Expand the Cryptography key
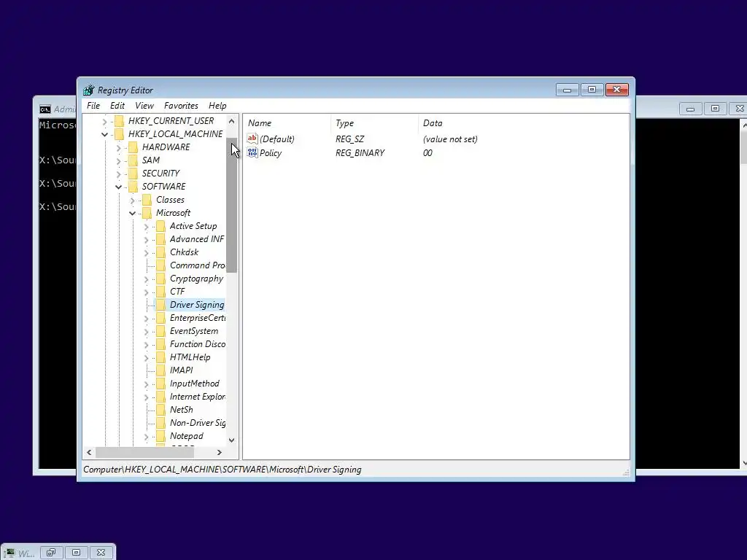The image size is (747, 560). click(146, 279)
